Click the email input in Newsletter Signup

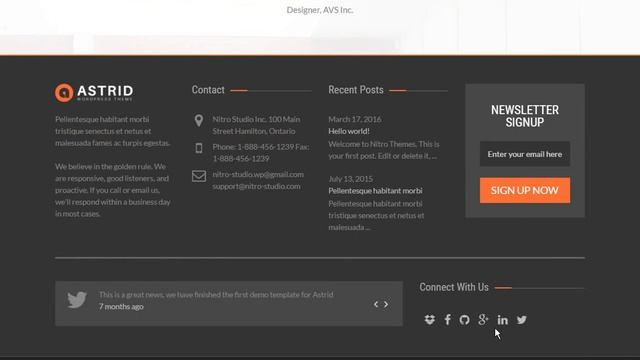[525, 154]
